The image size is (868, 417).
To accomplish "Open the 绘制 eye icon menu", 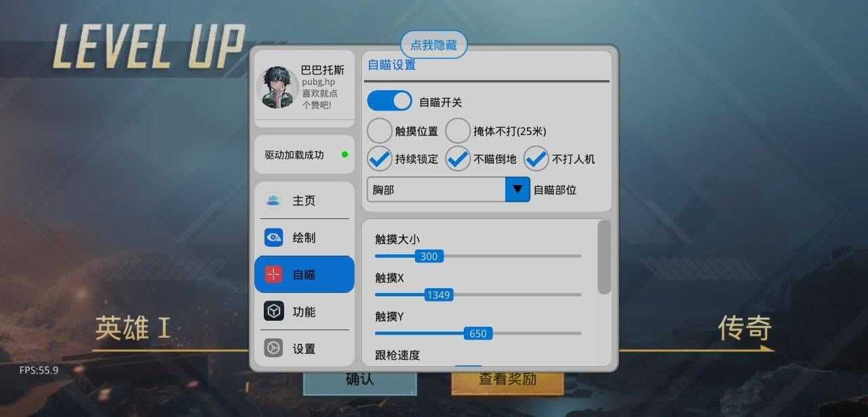I will coord(273,237).
